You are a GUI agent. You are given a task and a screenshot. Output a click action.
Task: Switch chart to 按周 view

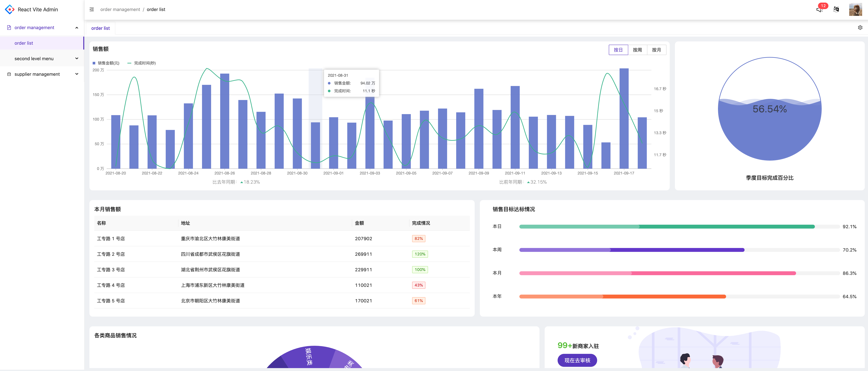pyautogui.click(x=637, y=50)
